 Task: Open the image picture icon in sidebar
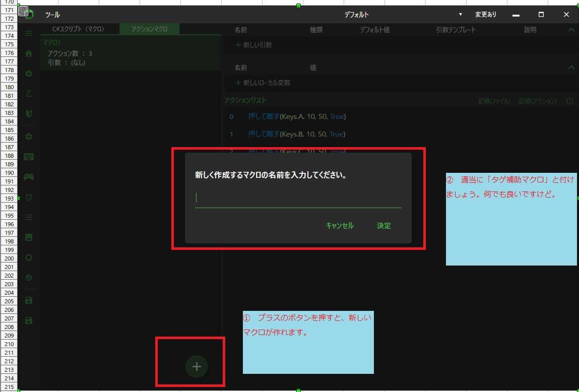click(x=28, y=237)
